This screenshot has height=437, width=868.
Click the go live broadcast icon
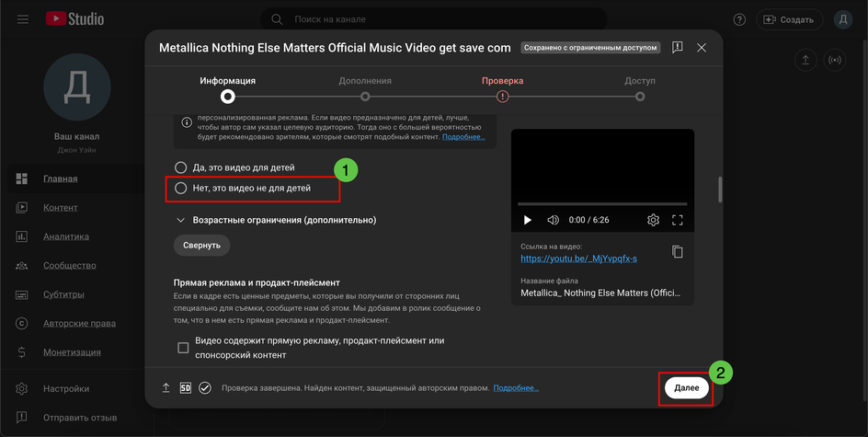point(835,60)
